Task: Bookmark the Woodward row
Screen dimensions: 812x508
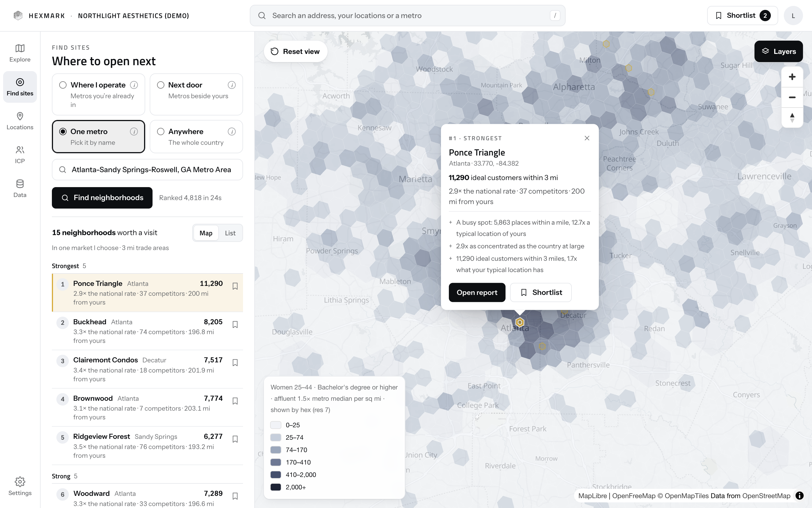Action: click(235, 496)
